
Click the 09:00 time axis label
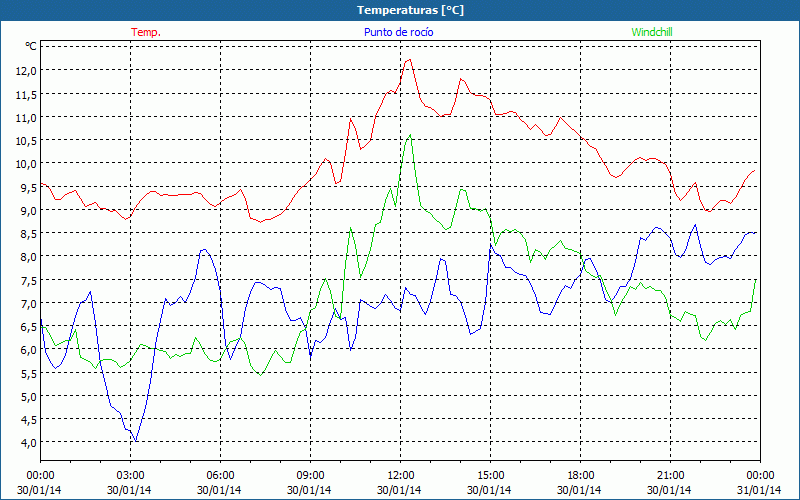310,476
